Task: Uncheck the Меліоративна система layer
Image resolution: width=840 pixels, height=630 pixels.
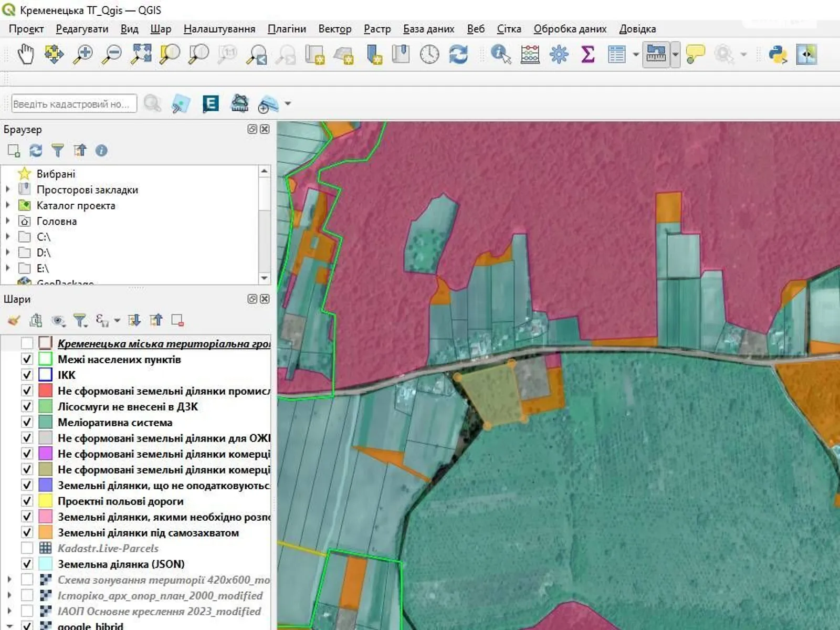Action: pyautogui.click(x=27, y=422)
